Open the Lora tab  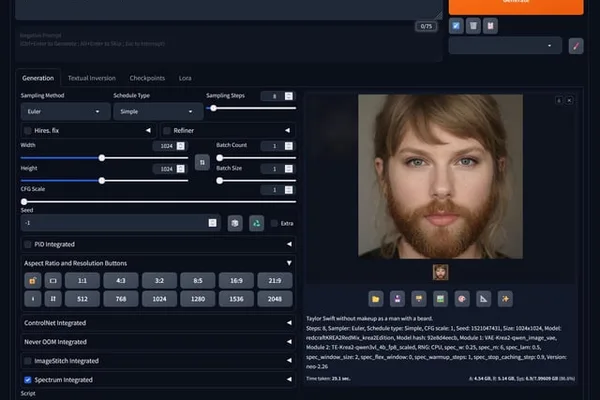(x=185, y=78)
